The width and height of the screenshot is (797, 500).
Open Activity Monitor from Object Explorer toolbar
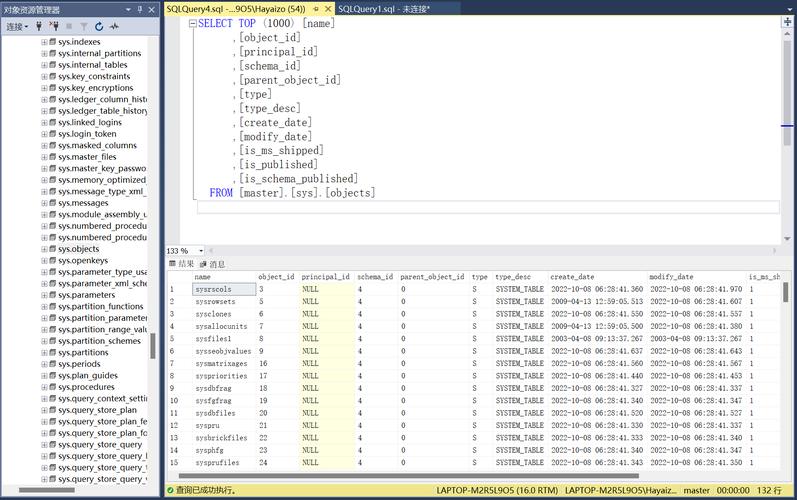[x=114, y=26]
